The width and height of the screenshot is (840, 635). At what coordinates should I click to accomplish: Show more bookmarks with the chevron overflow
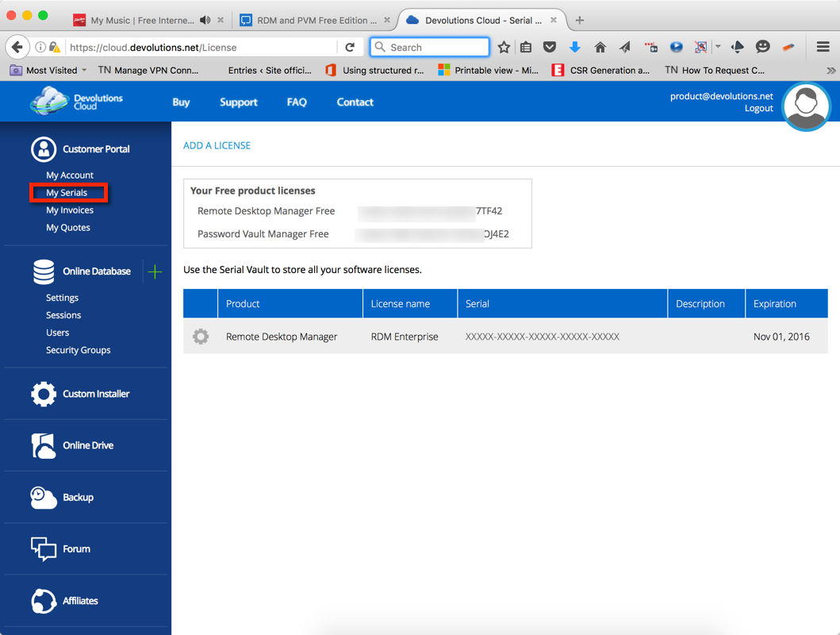click(831, 70)
